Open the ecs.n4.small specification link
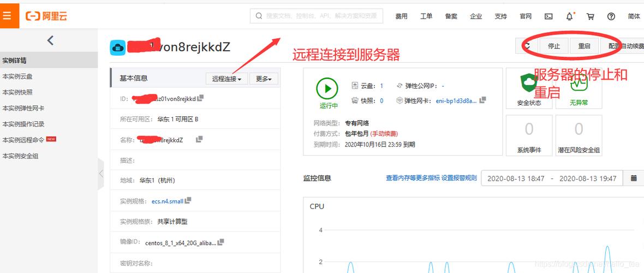 (x=168, y=201)
